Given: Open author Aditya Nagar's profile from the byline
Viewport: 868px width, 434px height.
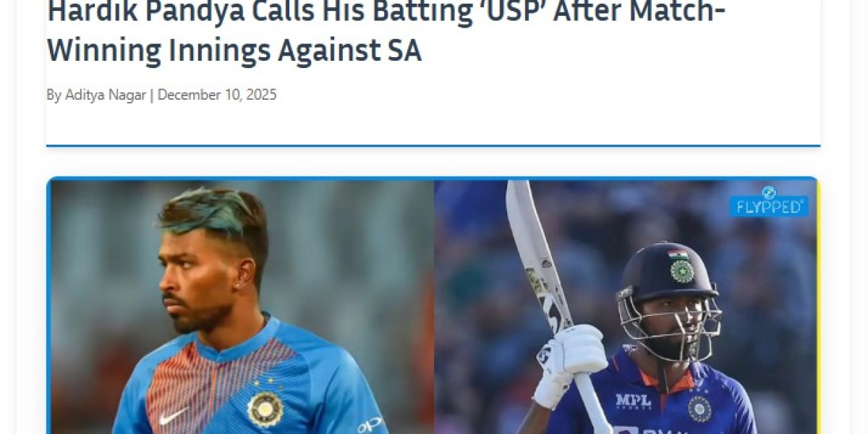Looking at the screenshot, I should pyautogui.click(x=106, y=95).
